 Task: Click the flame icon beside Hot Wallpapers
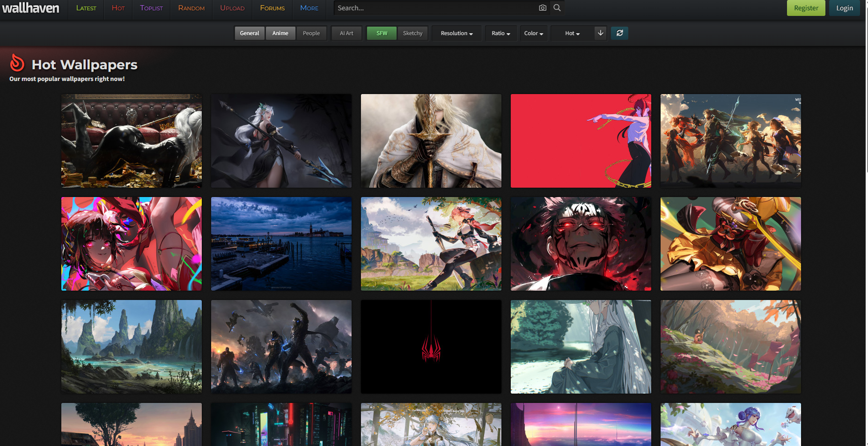pos(17,63)
